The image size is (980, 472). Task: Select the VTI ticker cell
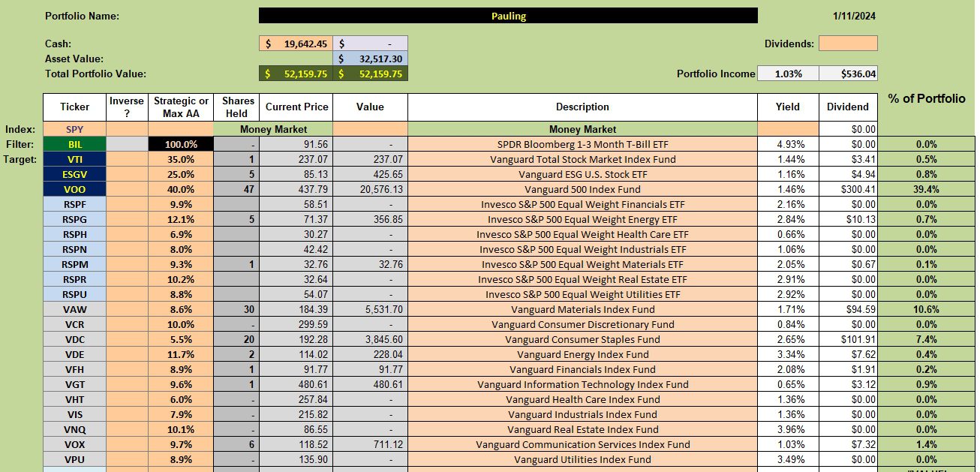[74, 159]
